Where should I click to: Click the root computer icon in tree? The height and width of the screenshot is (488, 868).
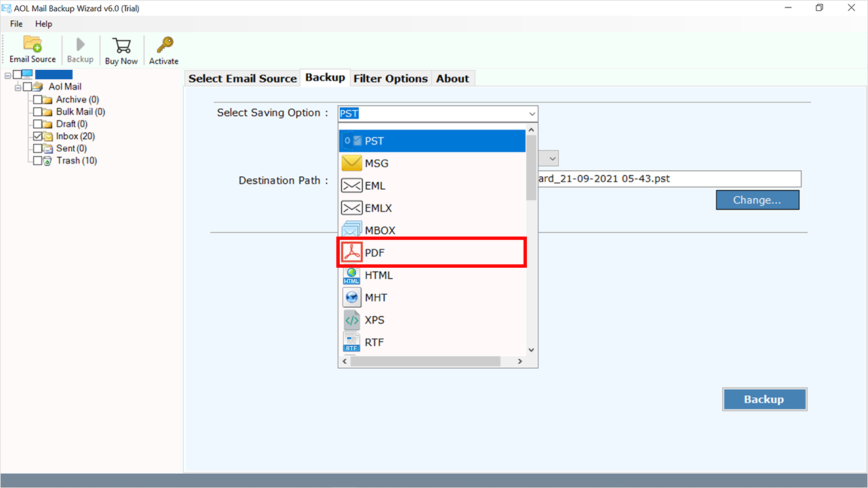pos(28,75)
